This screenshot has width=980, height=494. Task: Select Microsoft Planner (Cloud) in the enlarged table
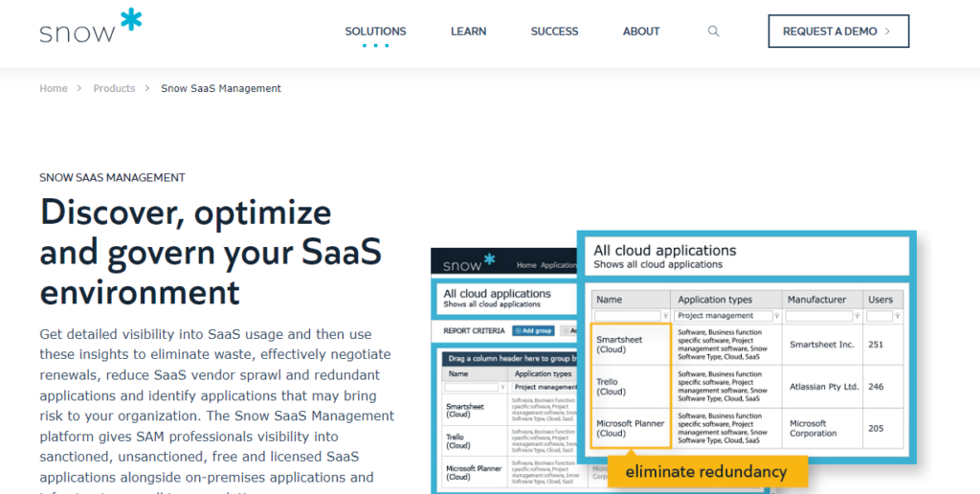point(630,428)
